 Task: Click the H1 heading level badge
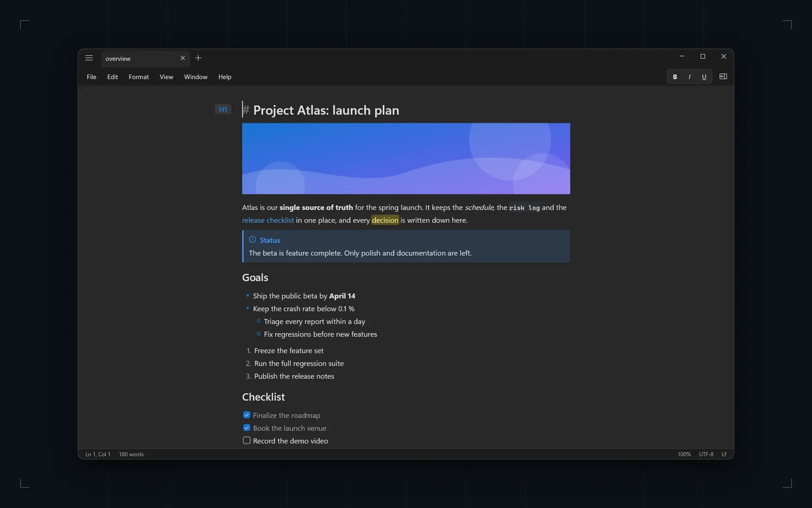tap(223, 109)
